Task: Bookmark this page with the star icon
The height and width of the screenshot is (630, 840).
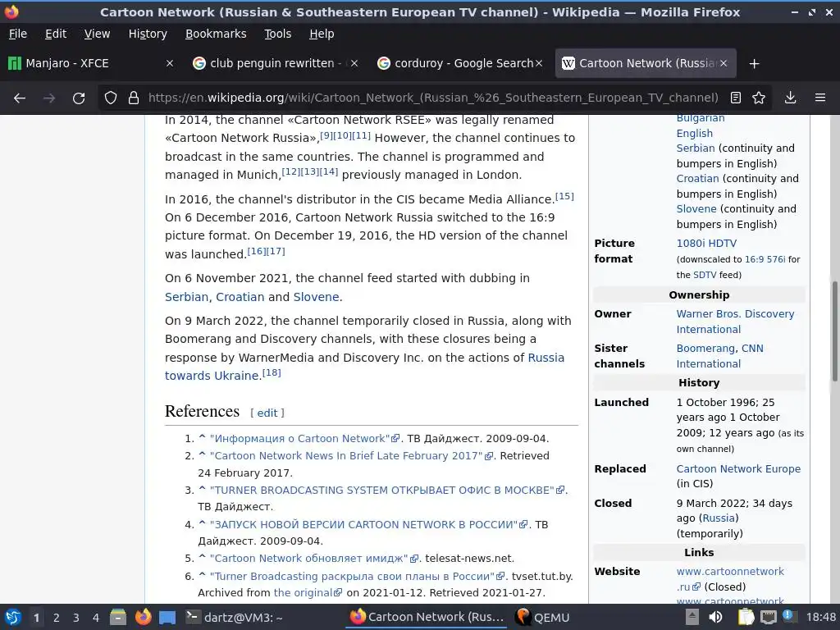Action: [x=759, y=98]
